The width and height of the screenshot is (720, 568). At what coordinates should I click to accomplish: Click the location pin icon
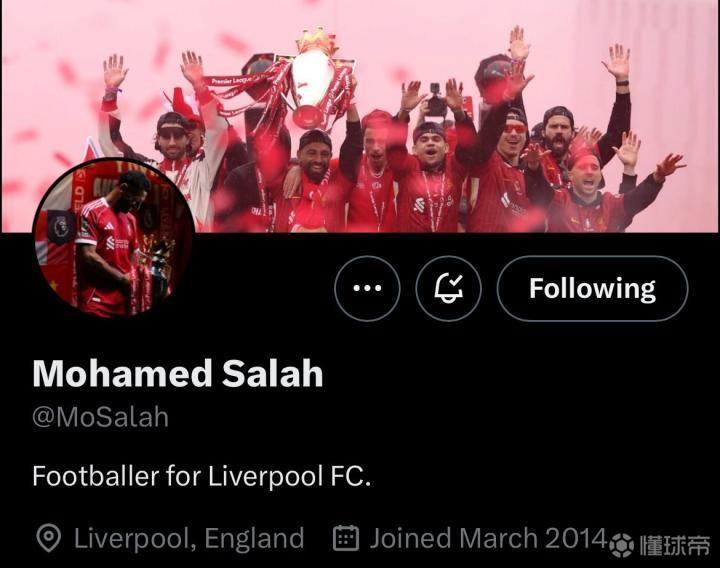pyautogui.click(x=49, y=538)
